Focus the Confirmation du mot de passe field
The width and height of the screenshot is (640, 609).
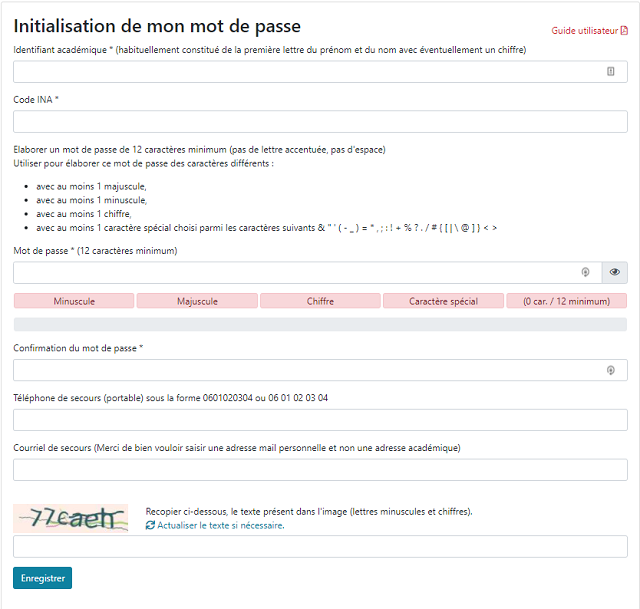[320, 370]
